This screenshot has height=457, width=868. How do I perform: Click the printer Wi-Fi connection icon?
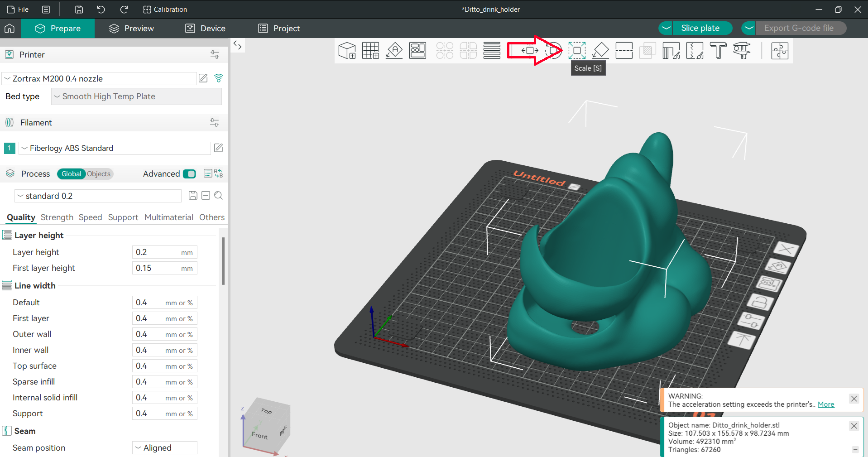[219, 78]
